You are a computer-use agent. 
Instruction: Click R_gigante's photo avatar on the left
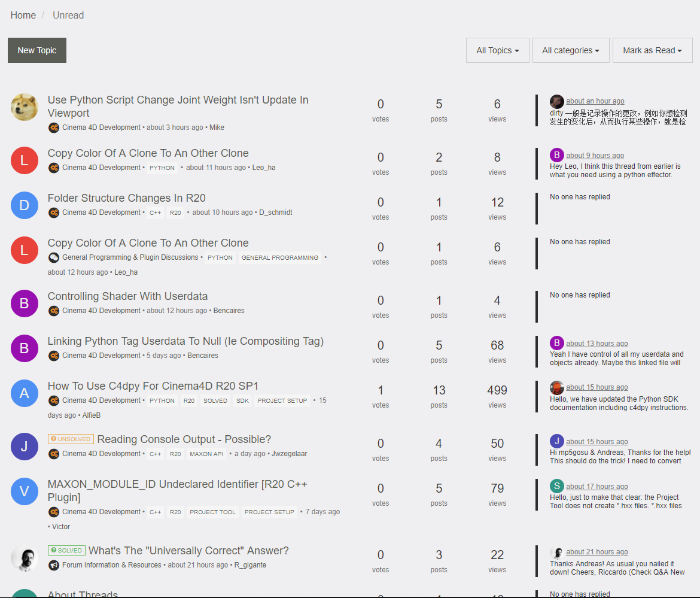pyautogui.click(x=25, y=558)
